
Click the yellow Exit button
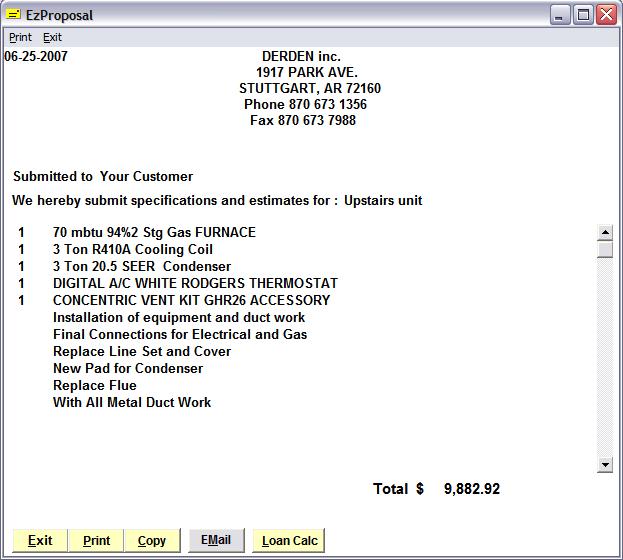tap(40, 541)
